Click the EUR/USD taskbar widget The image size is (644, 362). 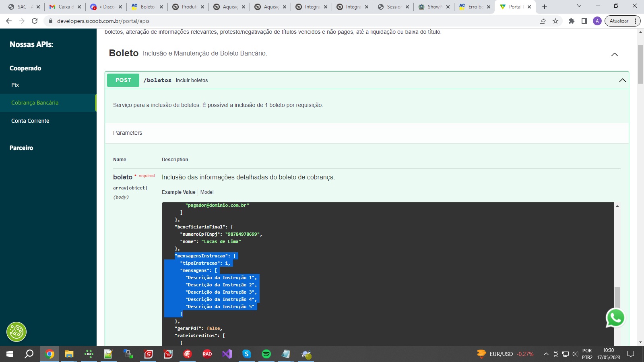[x=505, y=354]
